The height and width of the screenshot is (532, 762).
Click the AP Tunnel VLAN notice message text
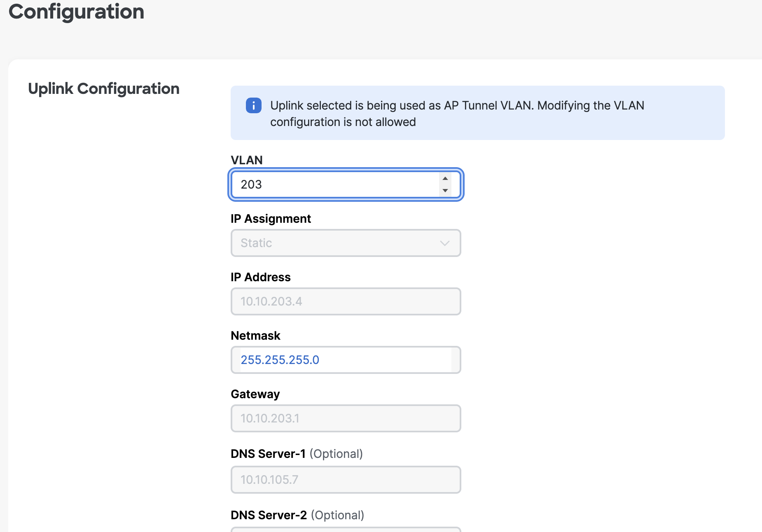click(x=457, y=114)
